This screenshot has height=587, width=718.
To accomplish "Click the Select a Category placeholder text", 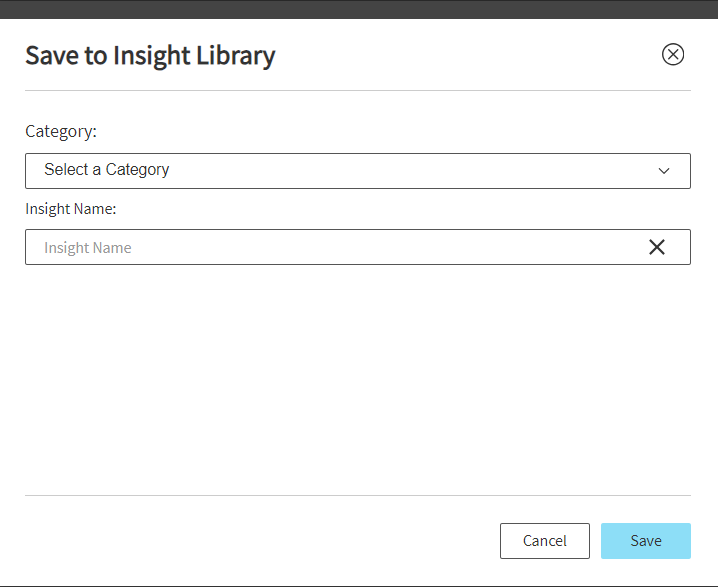I will pyautogui.click(x=107, y=170).
